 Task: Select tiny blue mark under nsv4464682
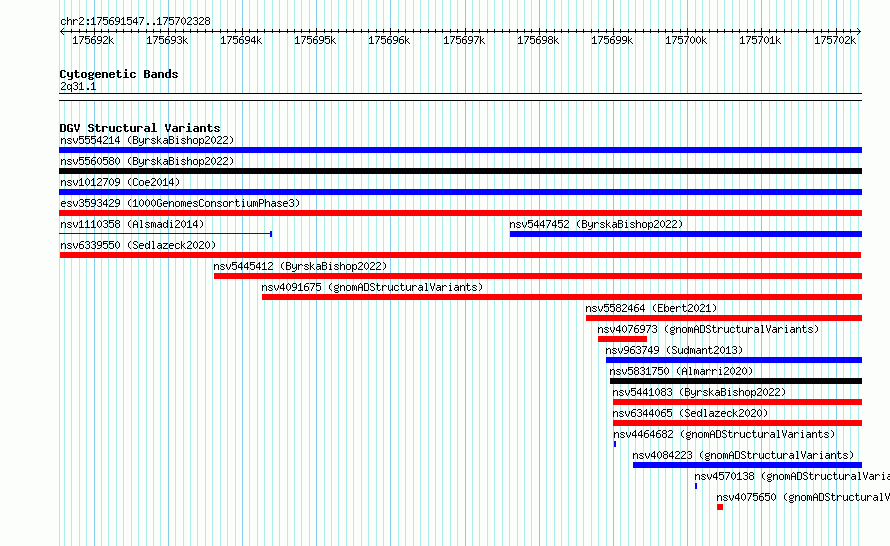(615, 444)
